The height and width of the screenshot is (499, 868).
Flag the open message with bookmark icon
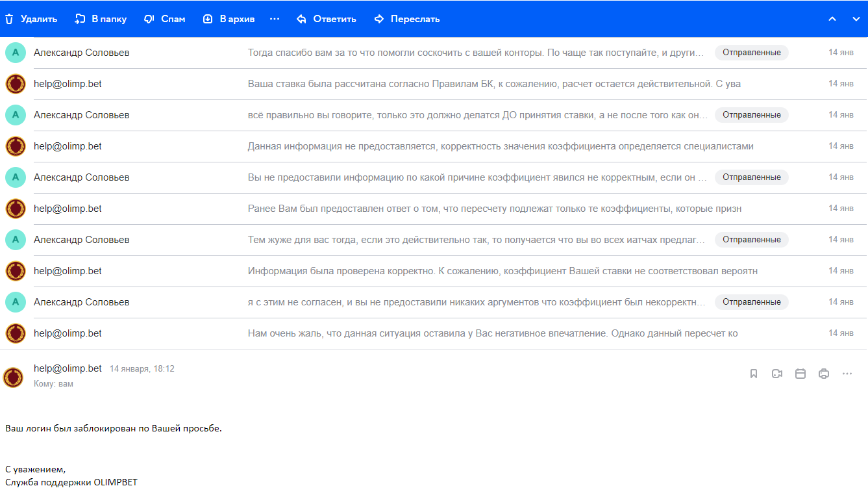[754, 374]
